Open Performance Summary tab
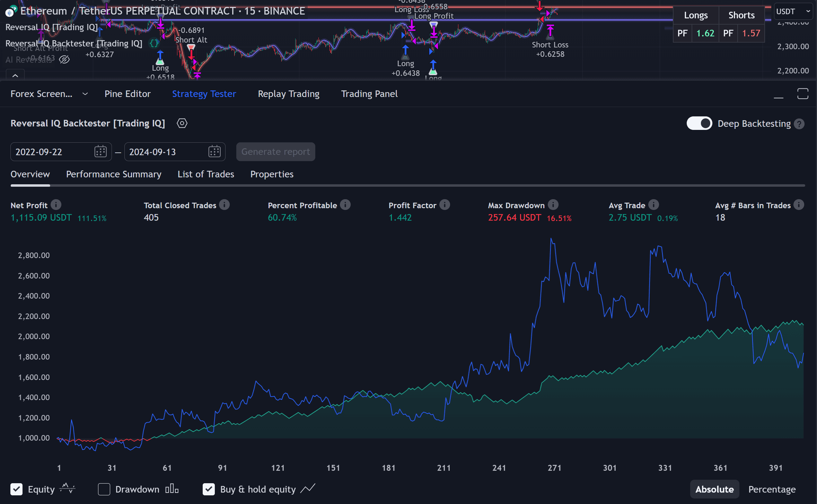 coord(114,174)
